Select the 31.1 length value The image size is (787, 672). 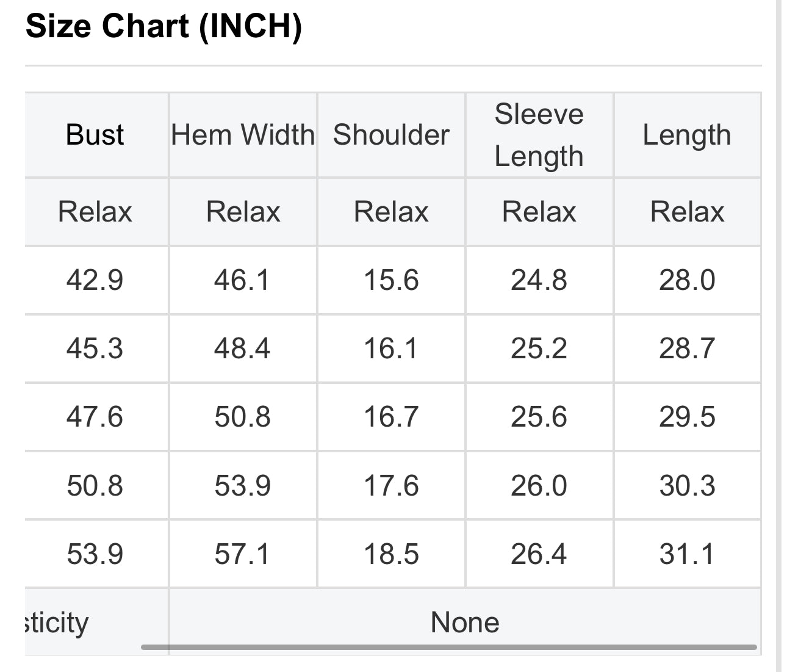pos(687,554)
